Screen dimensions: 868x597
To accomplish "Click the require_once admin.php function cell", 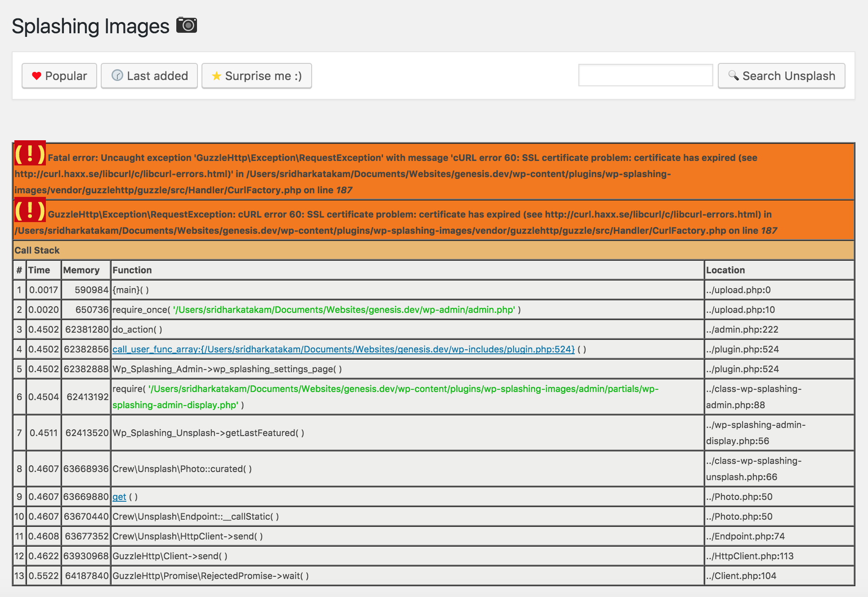I will 407,310.
